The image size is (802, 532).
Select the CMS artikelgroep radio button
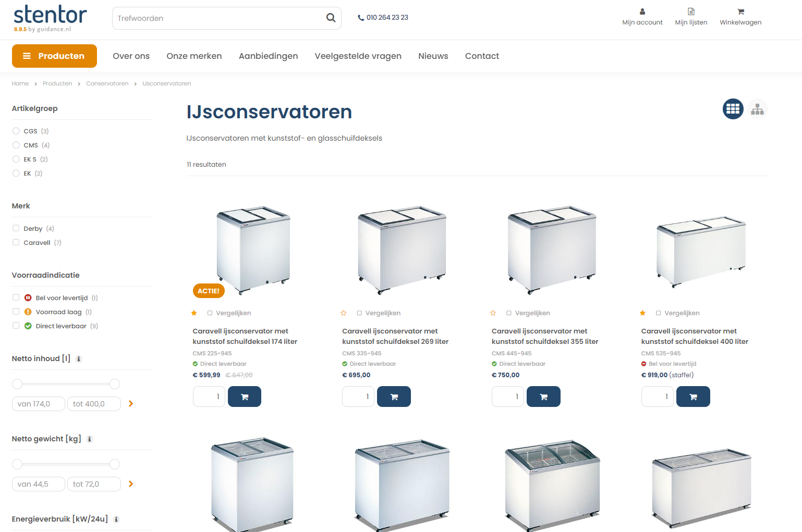coord(16,145)
